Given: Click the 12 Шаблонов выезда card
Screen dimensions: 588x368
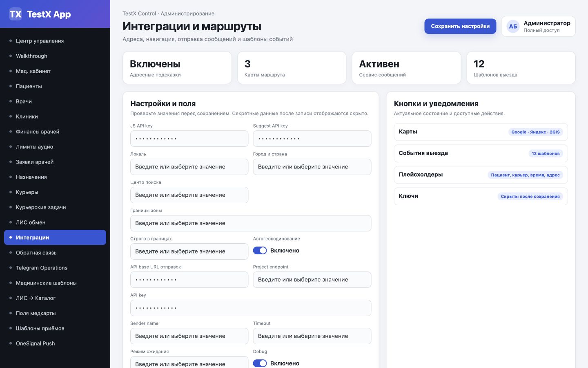Looking at the screenshot, I should [x=521, y=68].
